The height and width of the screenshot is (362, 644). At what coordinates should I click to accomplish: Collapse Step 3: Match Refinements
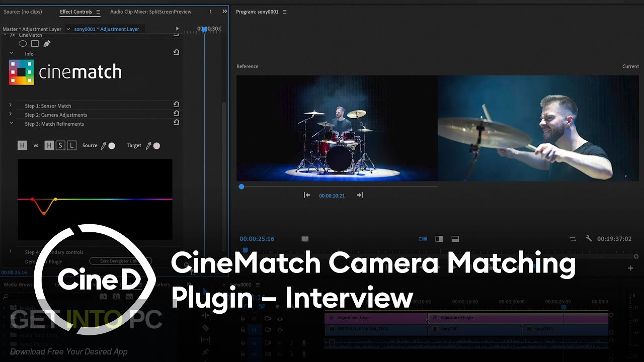pyautogui.click(x=11, y=123)
